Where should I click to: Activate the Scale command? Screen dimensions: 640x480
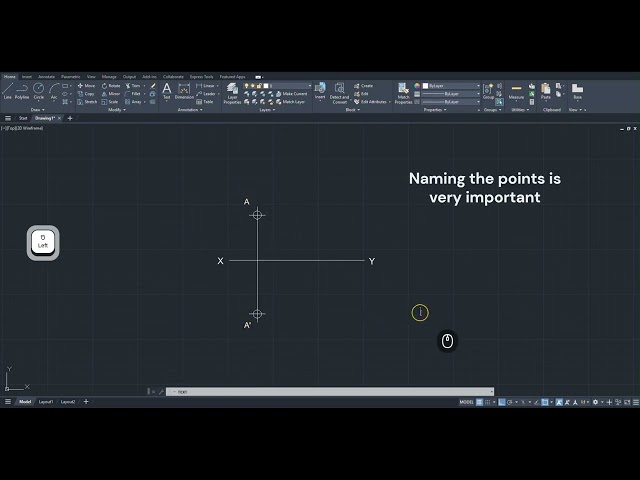110,102
